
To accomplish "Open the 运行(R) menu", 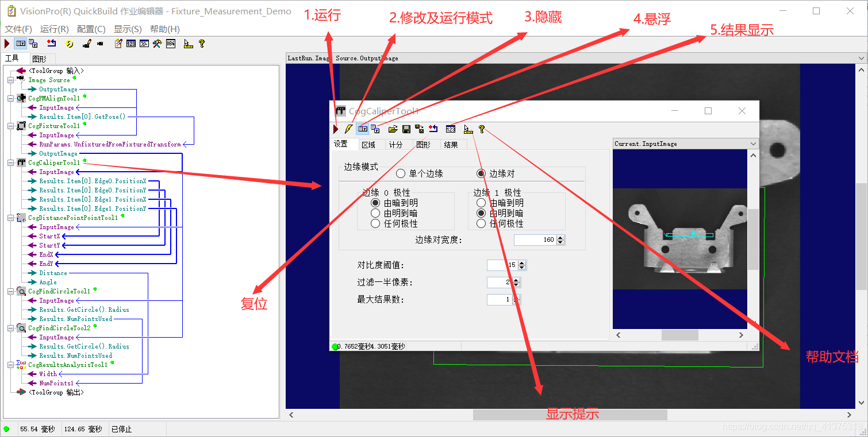I will (55, 28).
